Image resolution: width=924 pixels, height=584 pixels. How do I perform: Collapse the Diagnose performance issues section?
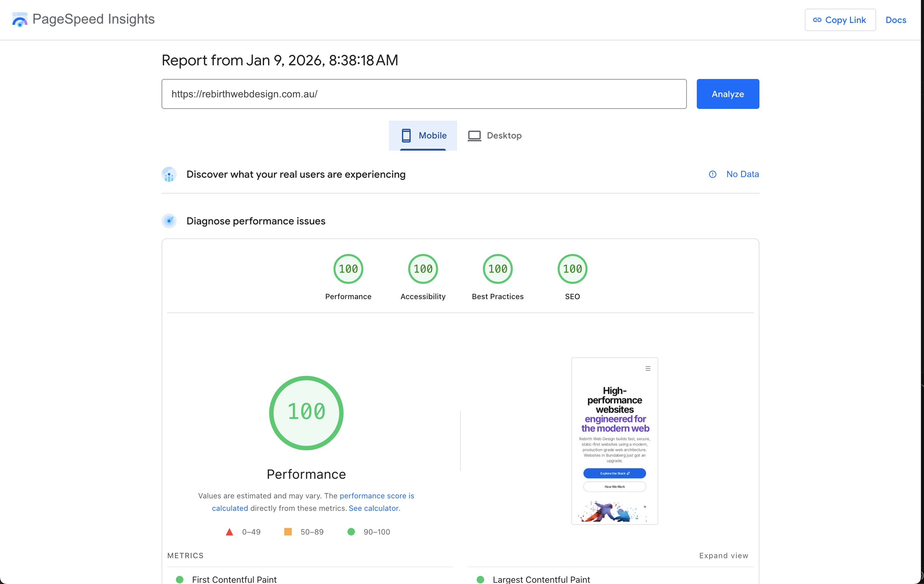pos(256,221)
